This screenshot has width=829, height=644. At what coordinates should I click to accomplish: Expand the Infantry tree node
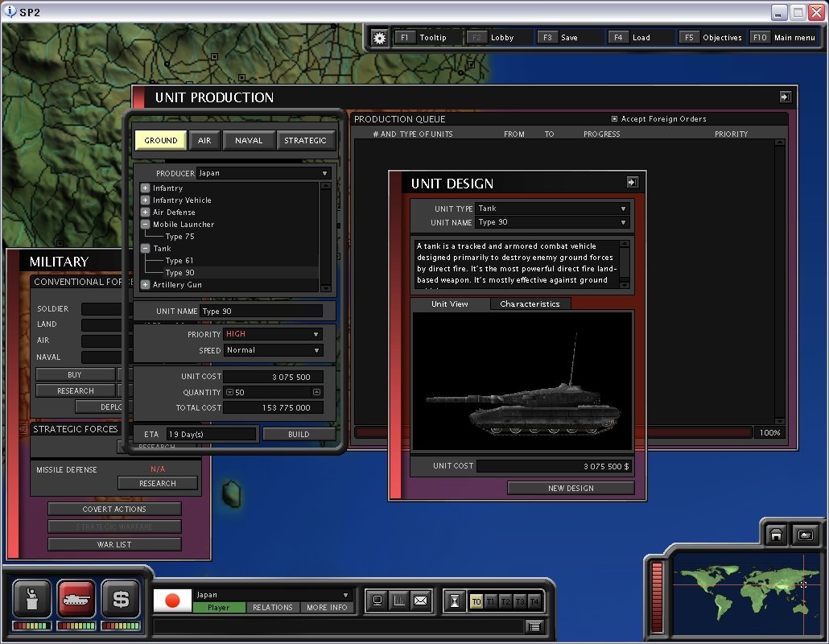145,188
